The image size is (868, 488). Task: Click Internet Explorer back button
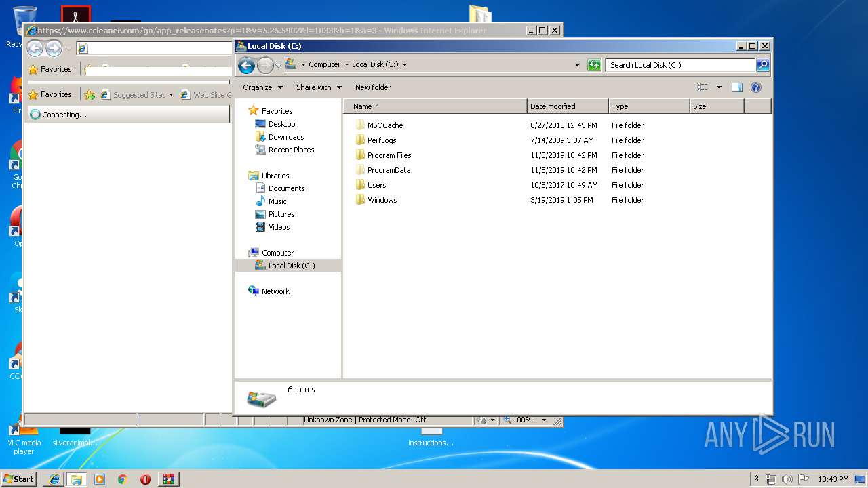[x=35, y=48]
